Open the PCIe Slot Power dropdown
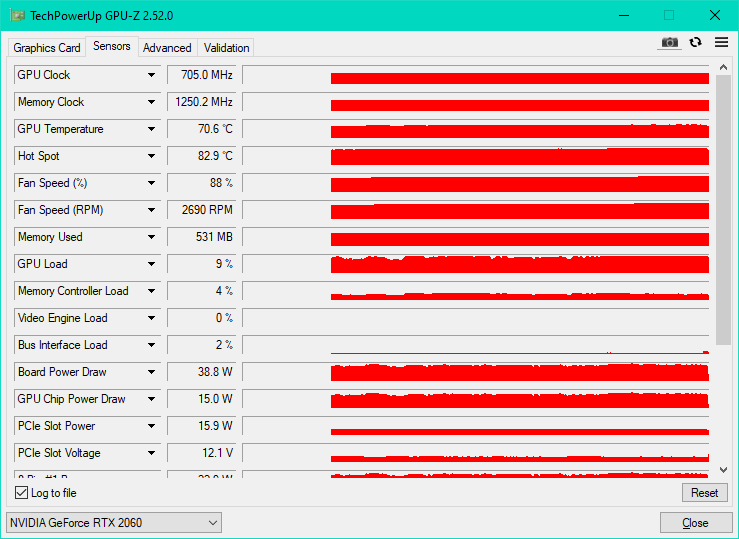 (x=151, y=426)
